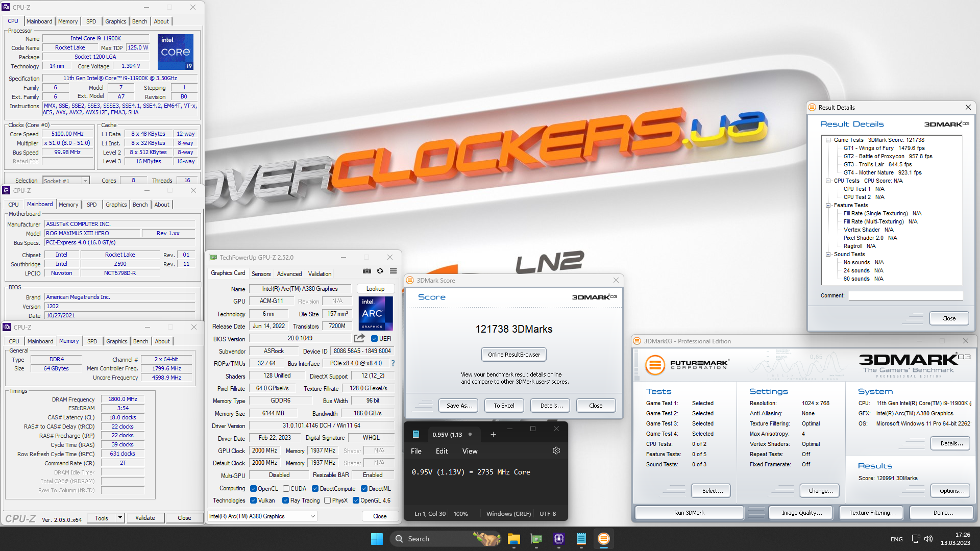Click System Details button in 3DMark03
The height and width of the screenshot is (551, 980).
951,443
